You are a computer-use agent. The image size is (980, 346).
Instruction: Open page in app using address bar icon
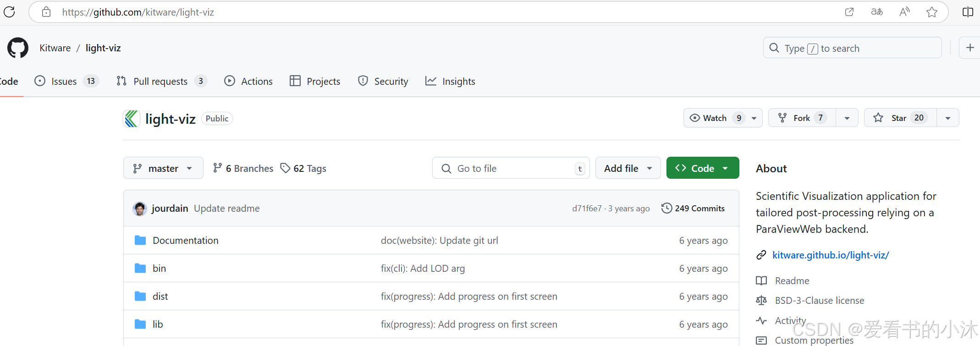tap(849, 12)
